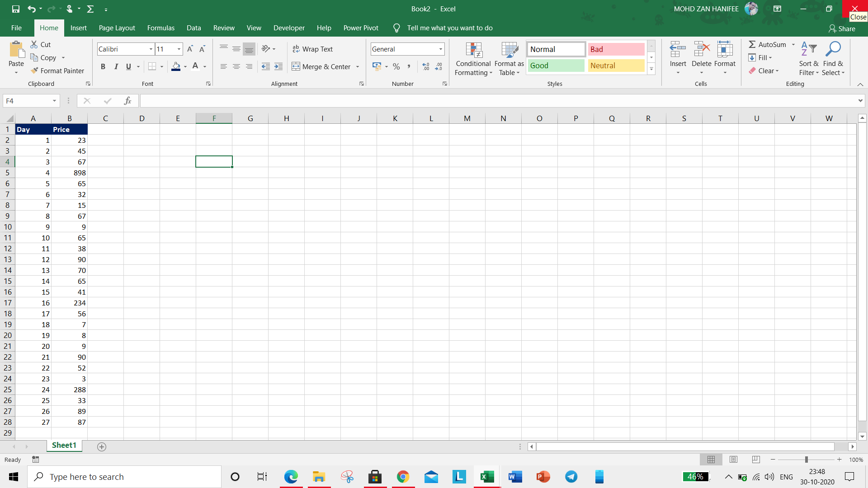Viewport: 868px width, 488px height.
Task: Click Decrease Indent icon
Action: (x=266, y=66)
